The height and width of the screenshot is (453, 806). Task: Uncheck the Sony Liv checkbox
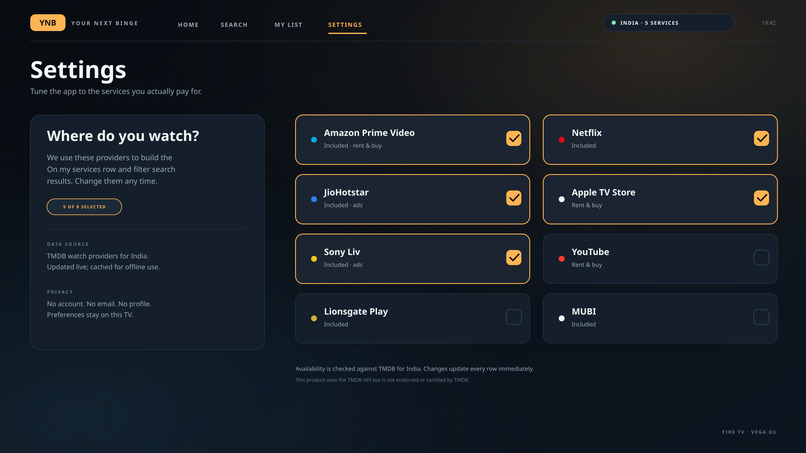point(514,258)
